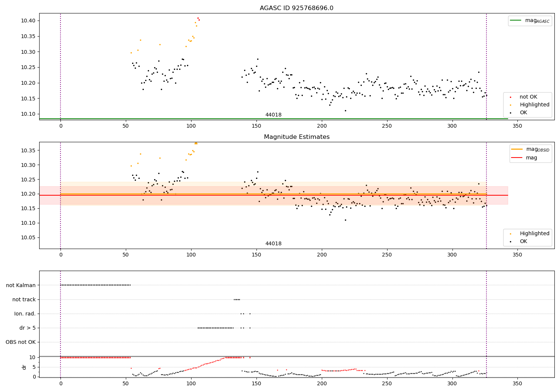Screen dimensions: 560x392
Task: Click the 'dr > 5' axis label
Action: tap(28, 328)
